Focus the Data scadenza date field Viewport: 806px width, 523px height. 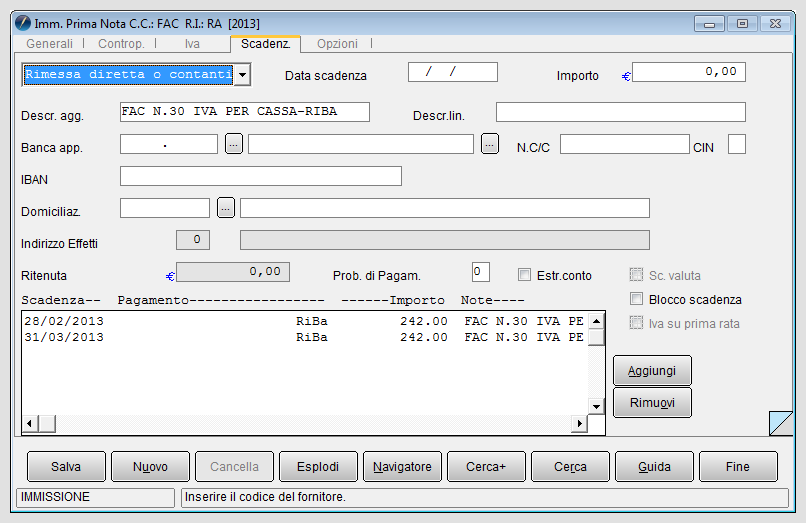(x=453, y=72)
